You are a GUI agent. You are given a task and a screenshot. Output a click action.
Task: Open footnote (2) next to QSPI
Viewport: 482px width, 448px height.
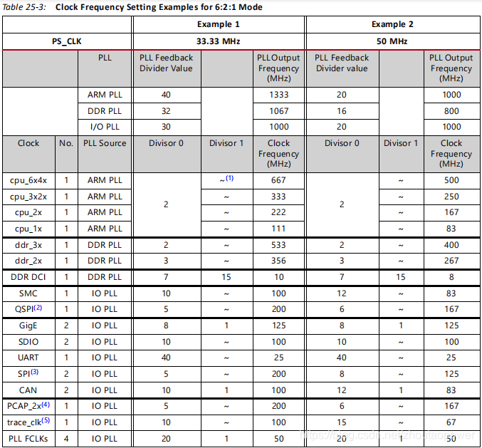click(x=38, y=307)
